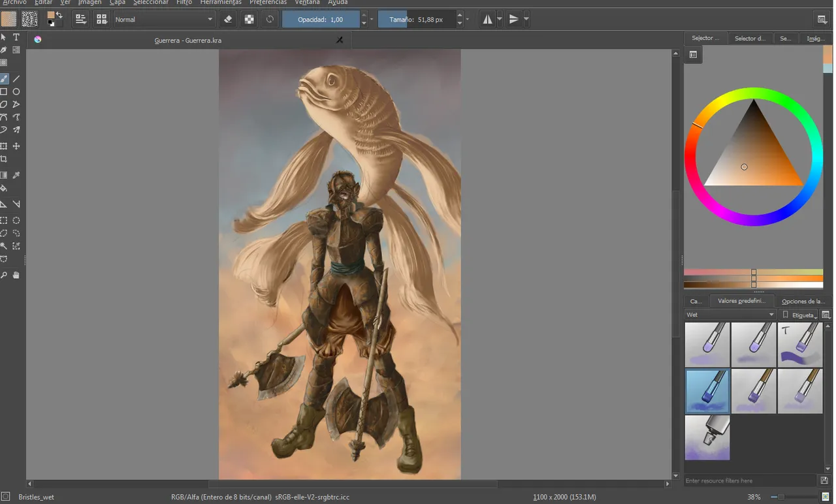Toggle eraser mode
The width and height of the screenshot is (836, 504).
(x=228, y=20)
